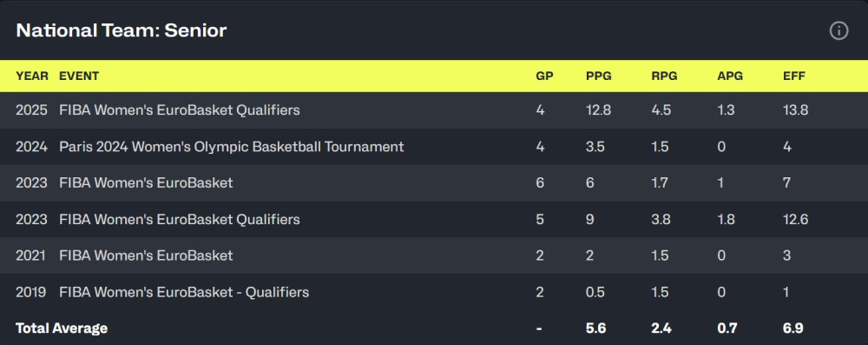Open 2023 FIBA Women's EuroBasket Qualifiers row
Viewport: 868px width, 345px height.
pos(434,220)
